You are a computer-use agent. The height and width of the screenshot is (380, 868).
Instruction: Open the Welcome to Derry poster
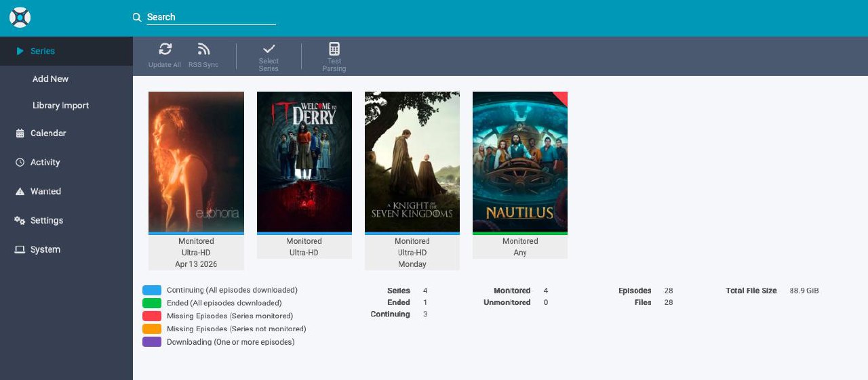coord(304,162)
